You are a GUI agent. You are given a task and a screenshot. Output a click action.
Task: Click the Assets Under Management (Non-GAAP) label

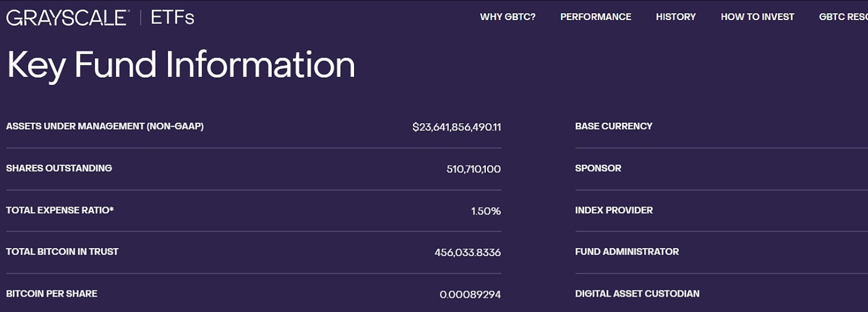[x=105, y=126]
